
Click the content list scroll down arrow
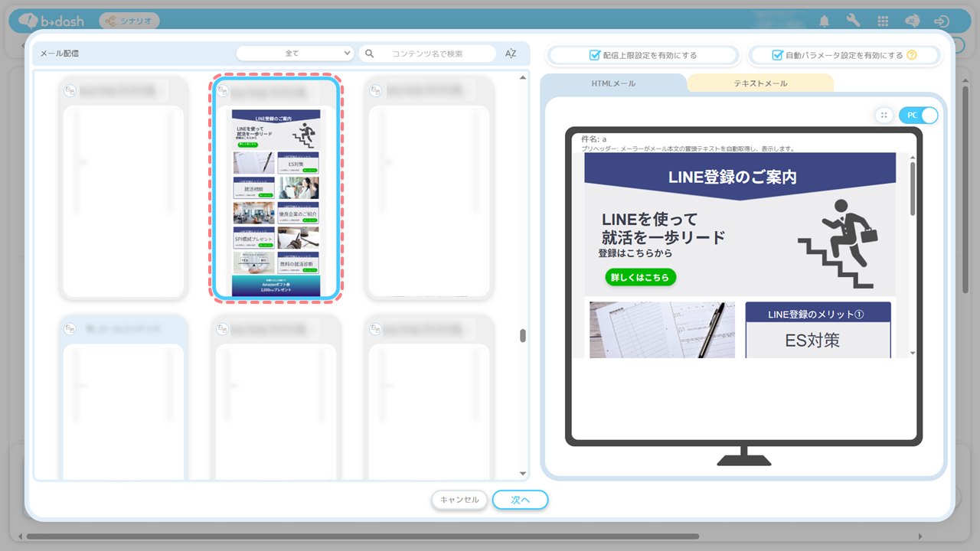[524, 474]
